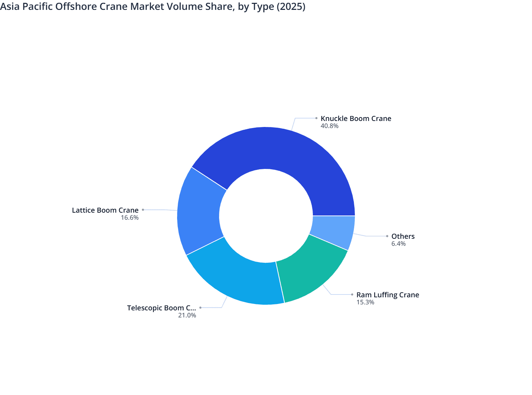The image size is (532, 395).
Task: Click the empty center of the donut chart
Action: point(266,215)
